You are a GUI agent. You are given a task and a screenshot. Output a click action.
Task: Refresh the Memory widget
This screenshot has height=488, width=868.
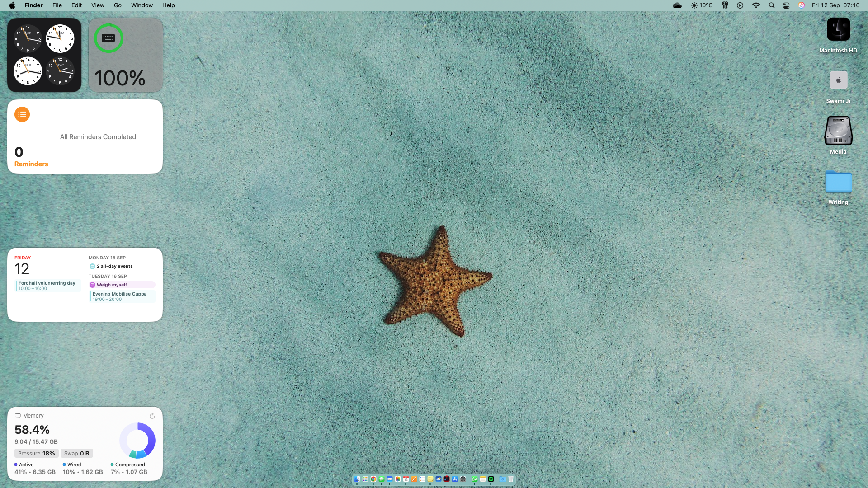152,416
